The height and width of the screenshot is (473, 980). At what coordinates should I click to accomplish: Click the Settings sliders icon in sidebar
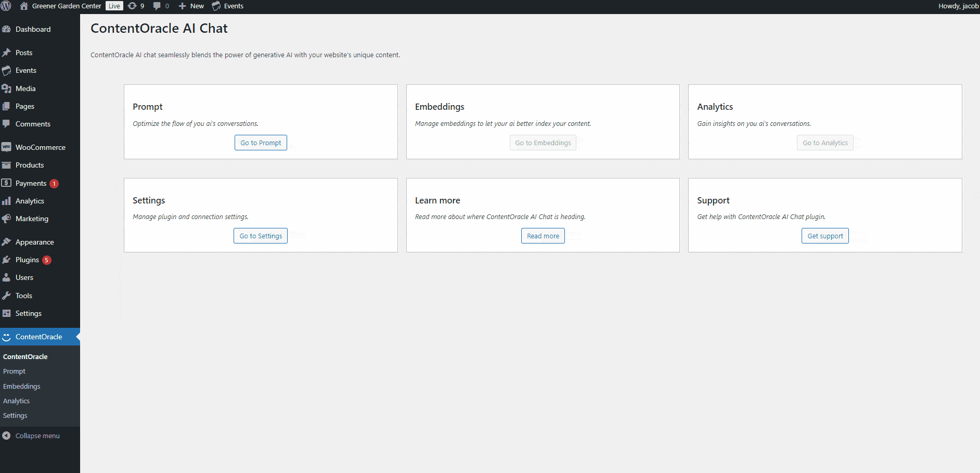tap(6, 313)
